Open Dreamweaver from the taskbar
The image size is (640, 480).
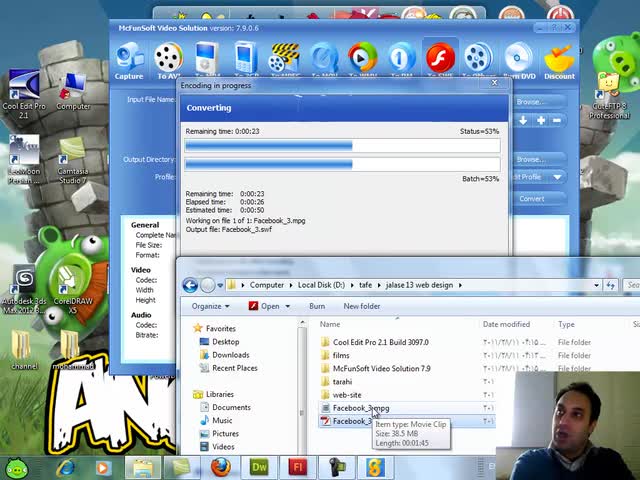click(x=260, y=467)
